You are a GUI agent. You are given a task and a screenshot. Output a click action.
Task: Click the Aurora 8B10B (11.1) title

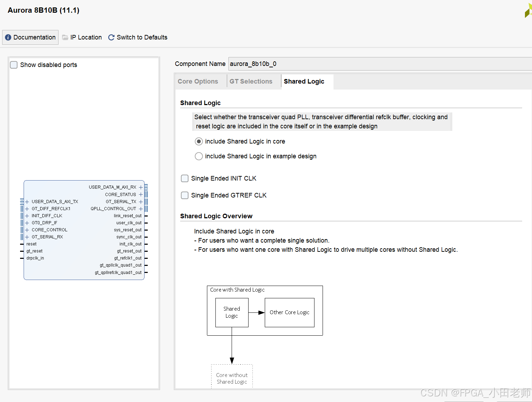point(43,10)
